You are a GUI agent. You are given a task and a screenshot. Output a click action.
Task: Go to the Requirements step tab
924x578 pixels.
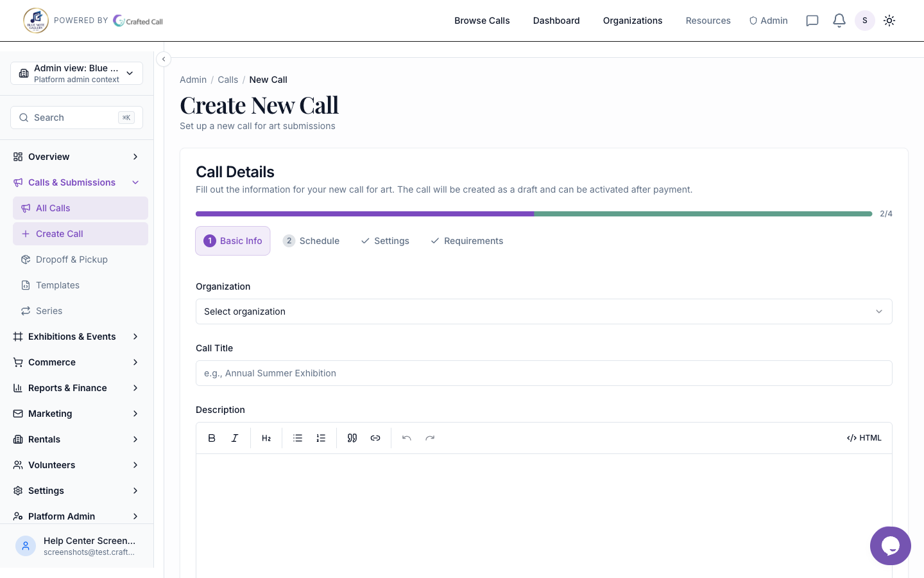point(466,241)
